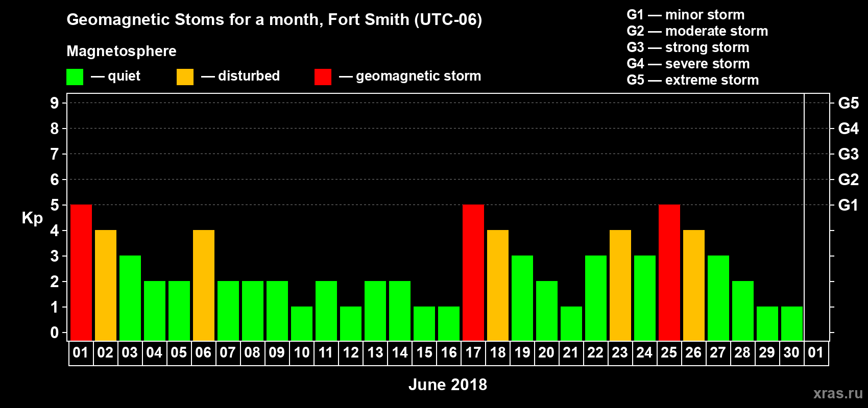The width and height of the screenshot is (868, 408).
Task: Click date label 05 on axis
Action: pyautogui.click(x=179, y=352)
